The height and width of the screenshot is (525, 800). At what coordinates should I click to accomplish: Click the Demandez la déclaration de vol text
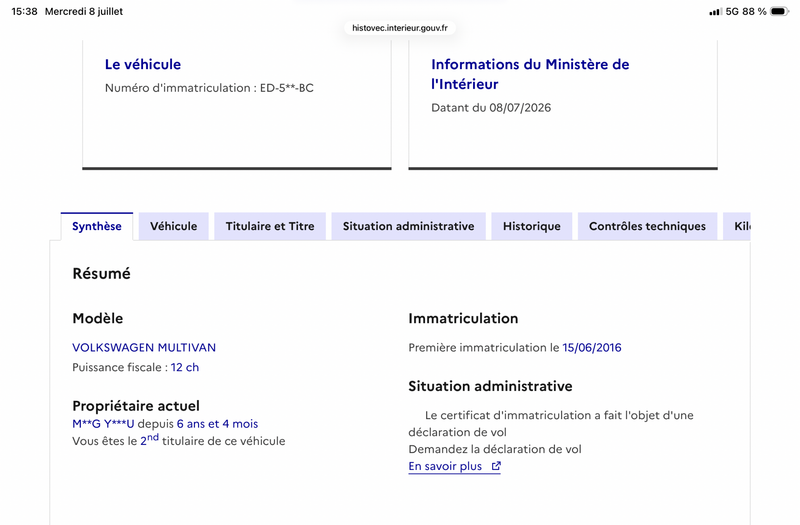[x=495, y=449]
